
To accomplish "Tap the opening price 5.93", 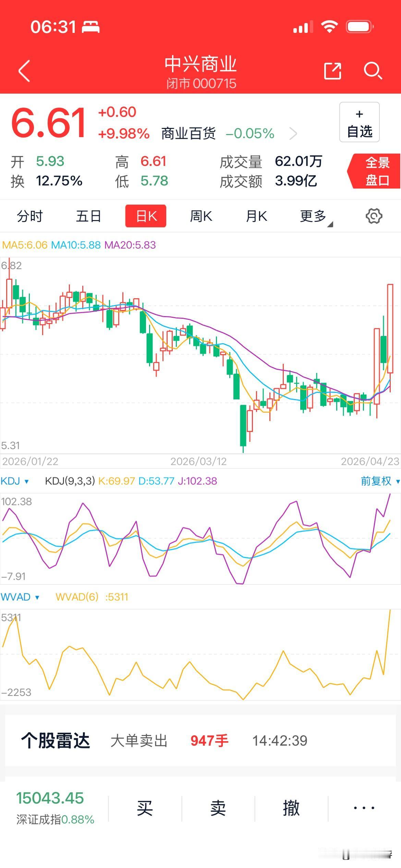I will 50,161.
